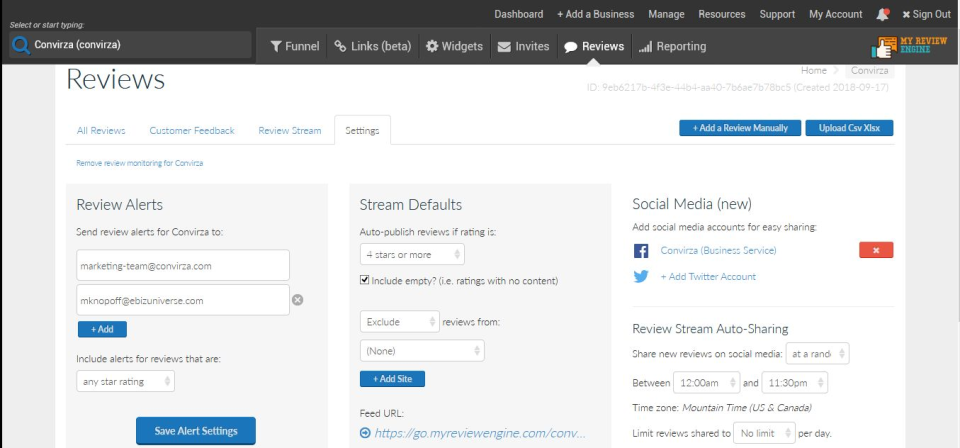Image resolution: width=960 pixels, height=448 pixels.
Task: Click the Reporting bar chart icon
Action: tap(645, 47)
